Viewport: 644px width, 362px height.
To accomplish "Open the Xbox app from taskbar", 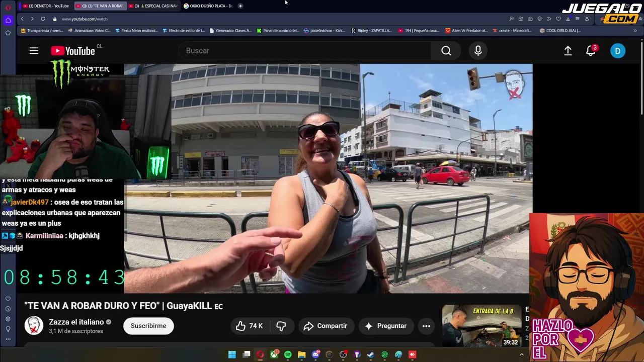I will coord(274,354).
